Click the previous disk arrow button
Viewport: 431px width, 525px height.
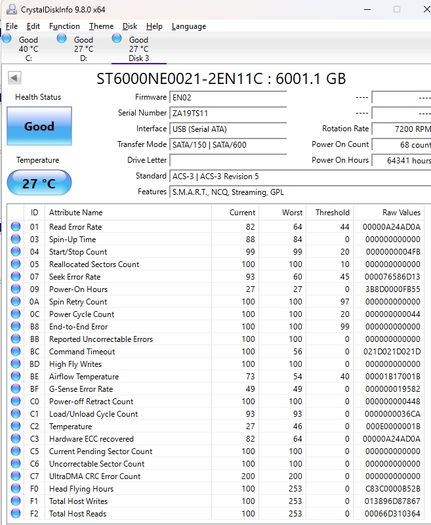[x=14, y=78]
